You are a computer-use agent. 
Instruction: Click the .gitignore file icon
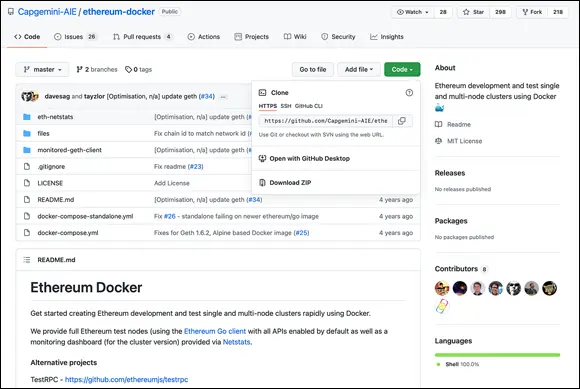click(x=27, y=166)
